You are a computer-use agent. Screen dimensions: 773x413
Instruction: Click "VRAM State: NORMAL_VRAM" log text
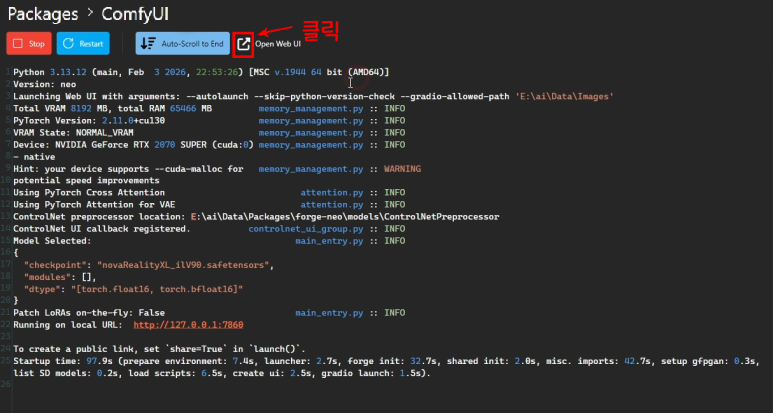click(x=73, y=133)
